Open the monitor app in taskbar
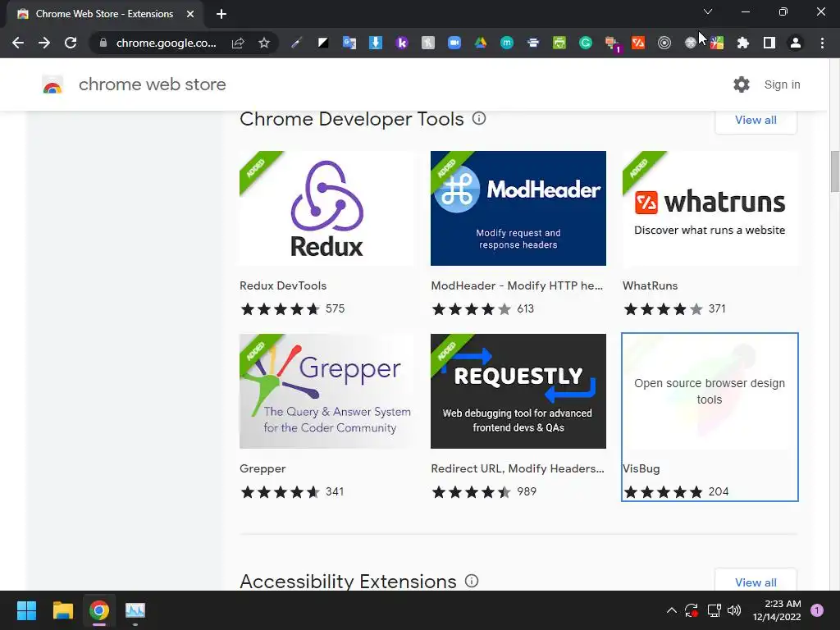 click(135, 610)
